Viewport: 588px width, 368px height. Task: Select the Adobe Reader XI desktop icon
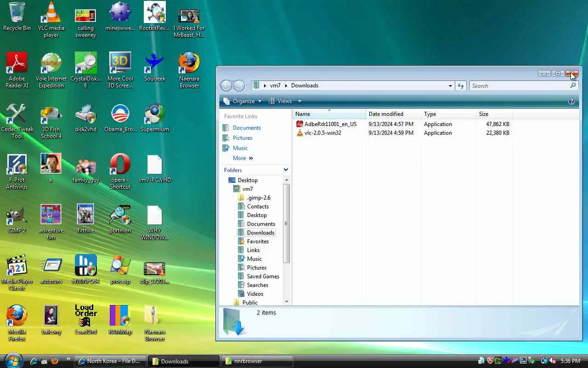point(17,70)
